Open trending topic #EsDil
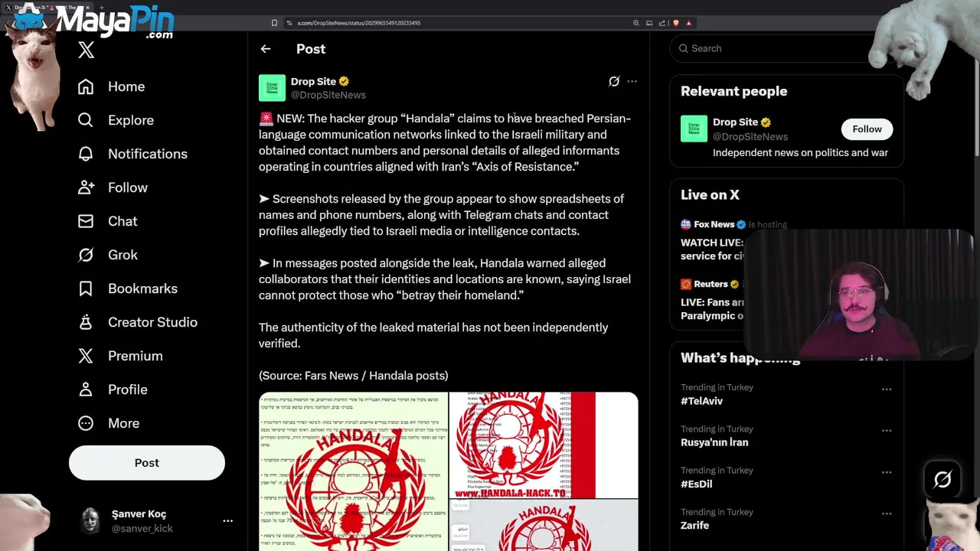The image size is (980, 551). pos(696,484)
